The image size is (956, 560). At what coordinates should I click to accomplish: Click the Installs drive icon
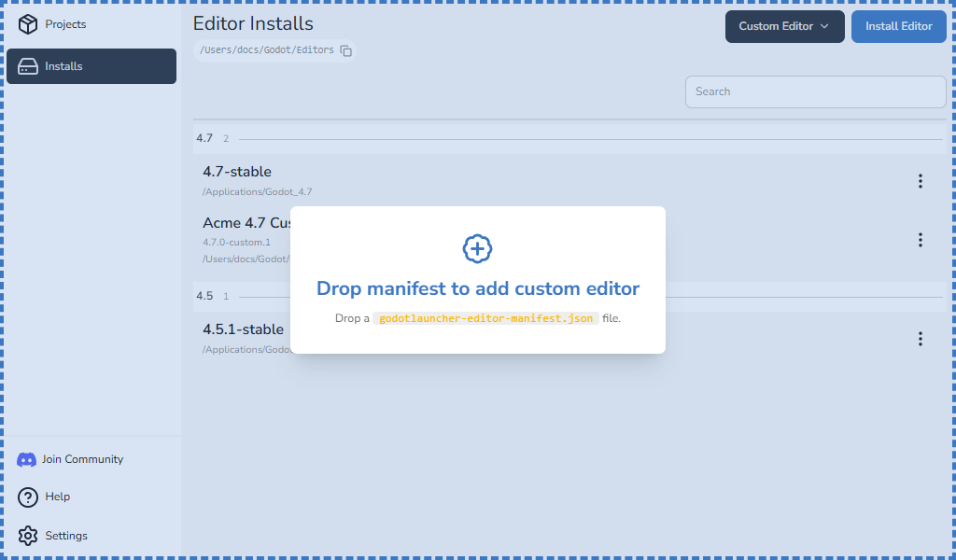[x=27, y=66]
